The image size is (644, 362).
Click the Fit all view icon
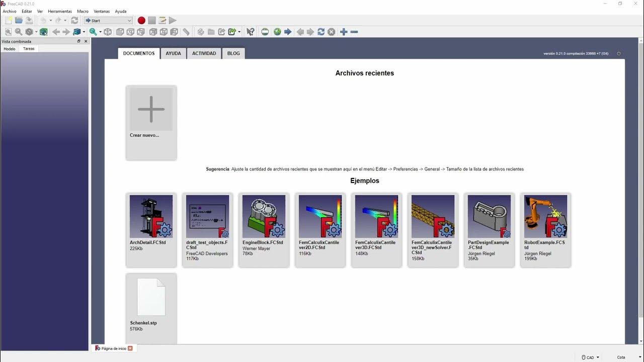point(8,32)
